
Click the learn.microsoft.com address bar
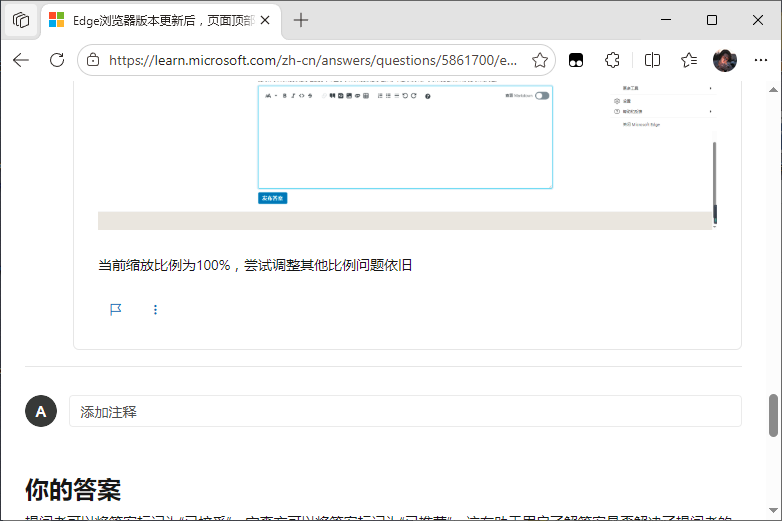(313, 60)
